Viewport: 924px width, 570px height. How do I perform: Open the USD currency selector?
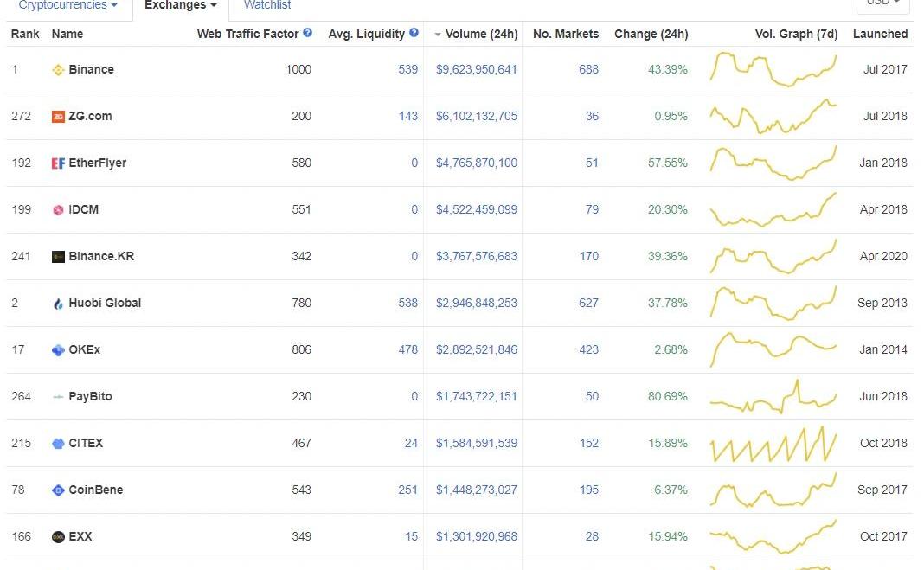(x=882, y=3)
